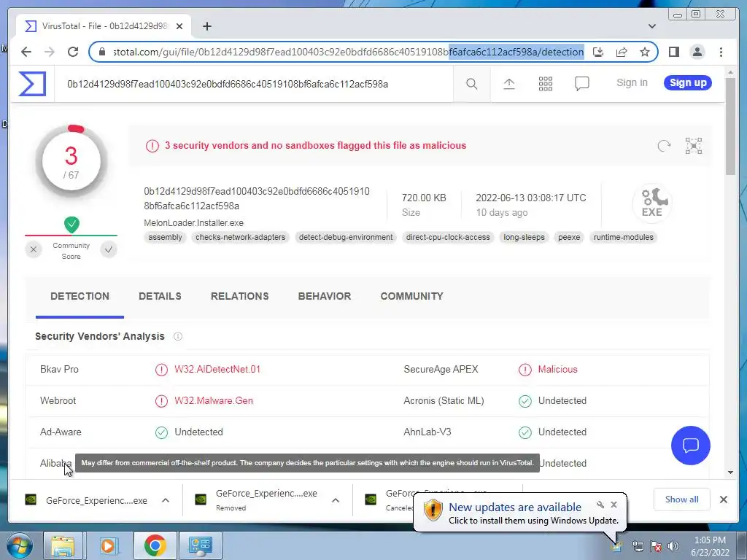Click the reanalyze refresh icon
The height and width of the screenshot is (560, 747).
[664, 146]
